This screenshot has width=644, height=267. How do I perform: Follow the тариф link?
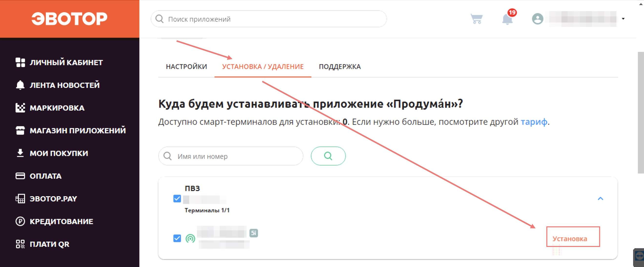pos(534,122)
